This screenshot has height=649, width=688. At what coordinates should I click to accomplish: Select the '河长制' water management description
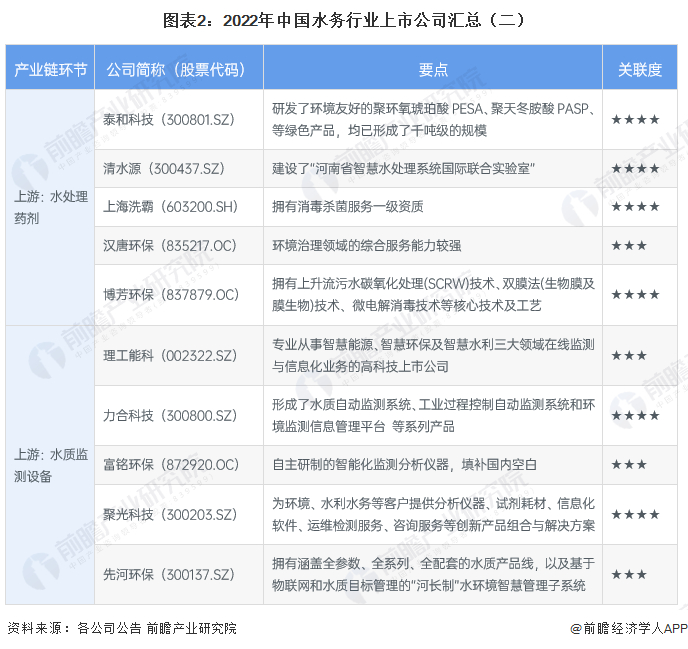[433, 574]
